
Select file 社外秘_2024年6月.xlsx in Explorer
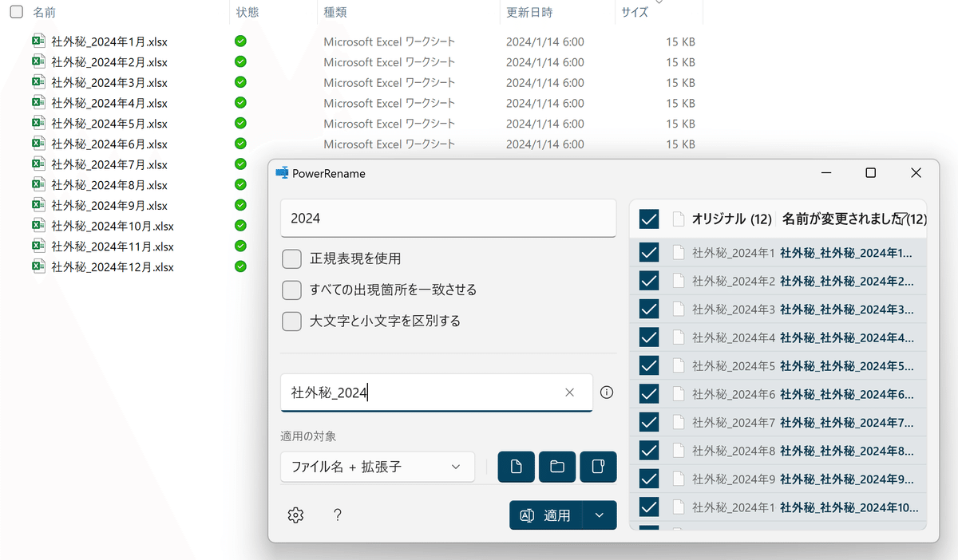coord(109,144)
